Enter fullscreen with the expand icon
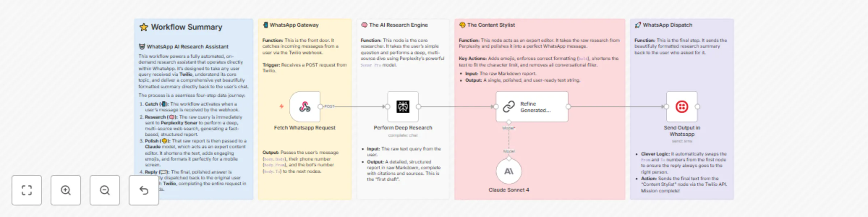Screen dimensions: 868x217 click(27, 190)
